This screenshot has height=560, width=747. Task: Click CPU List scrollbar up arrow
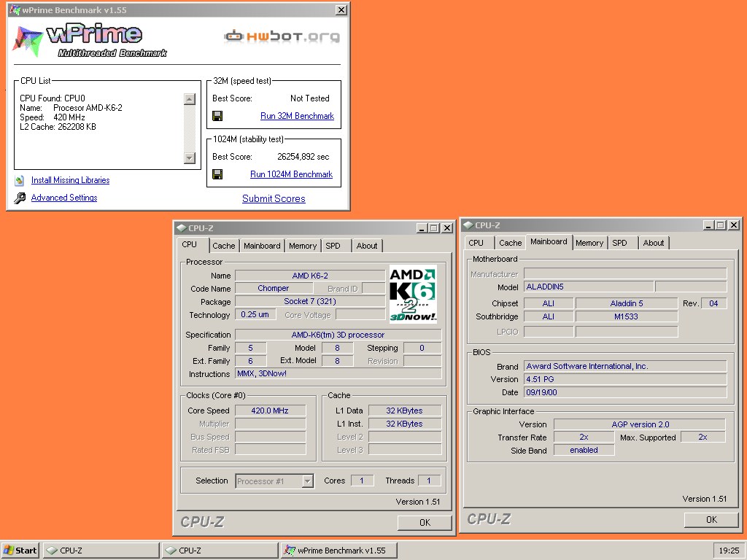(x=190, y=99)
